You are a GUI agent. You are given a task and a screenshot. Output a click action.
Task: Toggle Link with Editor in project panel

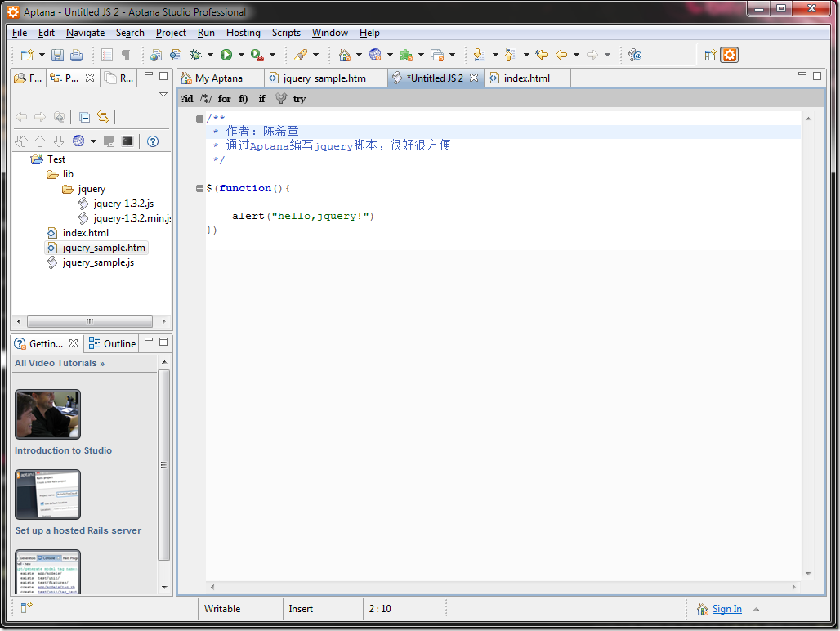click(103, 117)
